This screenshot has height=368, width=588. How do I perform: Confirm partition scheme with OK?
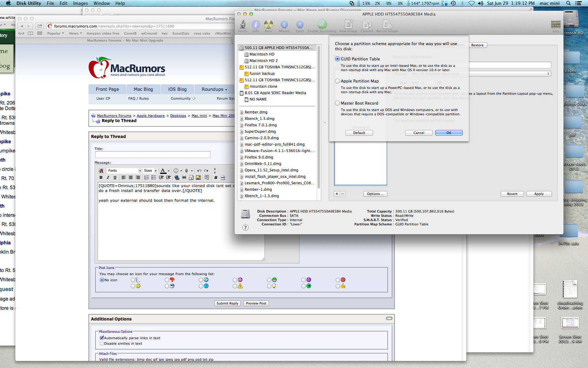[449, 133]
